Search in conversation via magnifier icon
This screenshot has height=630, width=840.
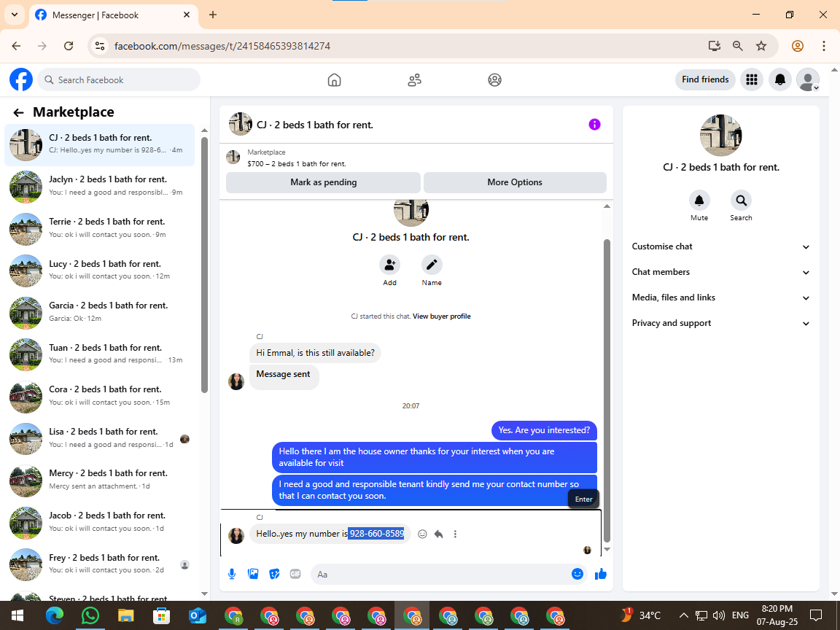[741, 201]
